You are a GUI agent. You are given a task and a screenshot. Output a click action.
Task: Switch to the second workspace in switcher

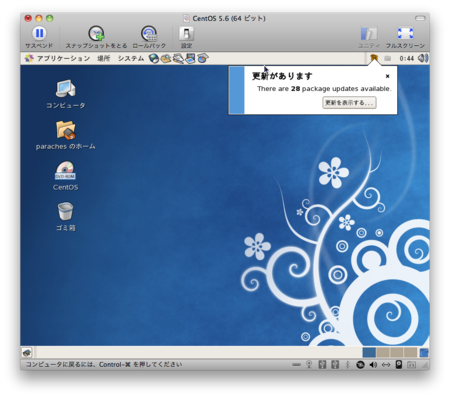pyautogui.click(x=383, y=352)
